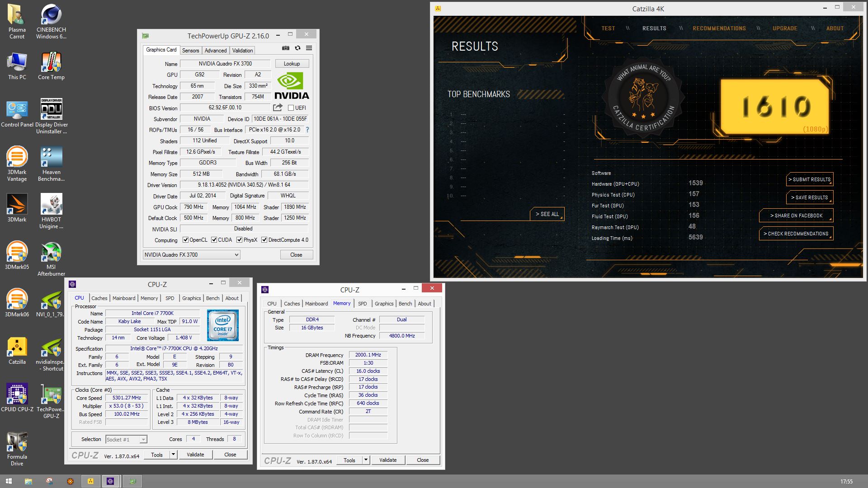Launch CINEBENCH Windows desktop shortcut
Screen dimensions: 868x488
tap(51, 21)
